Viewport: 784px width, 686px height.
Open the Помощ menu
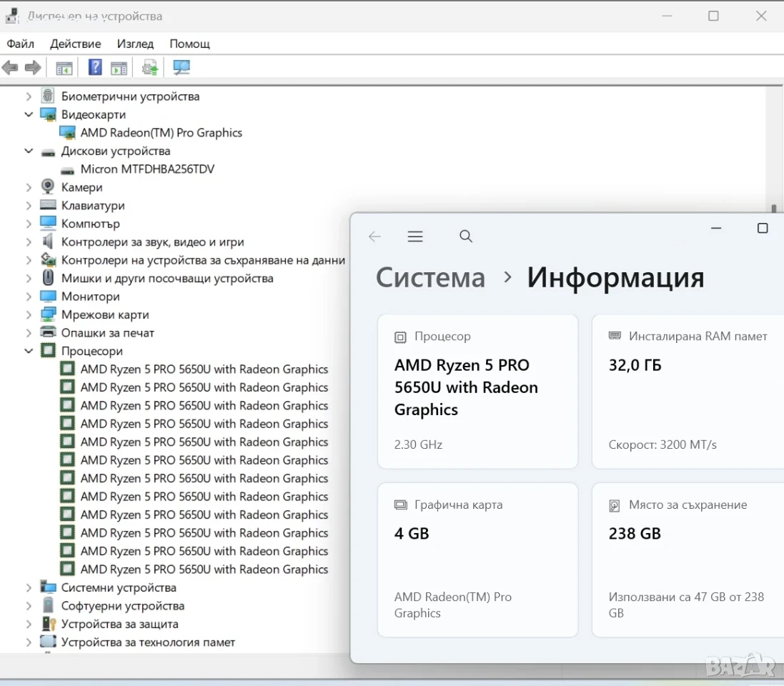coord(189,44)
